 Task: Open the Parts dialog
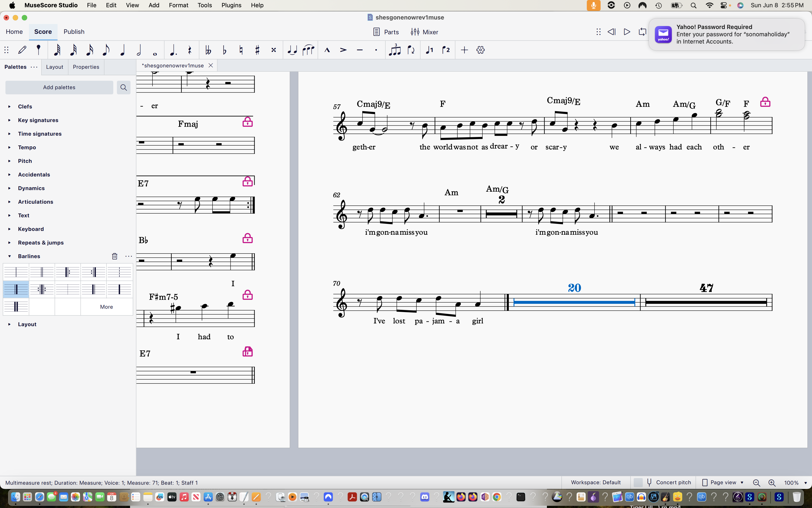tap(386, 32)
